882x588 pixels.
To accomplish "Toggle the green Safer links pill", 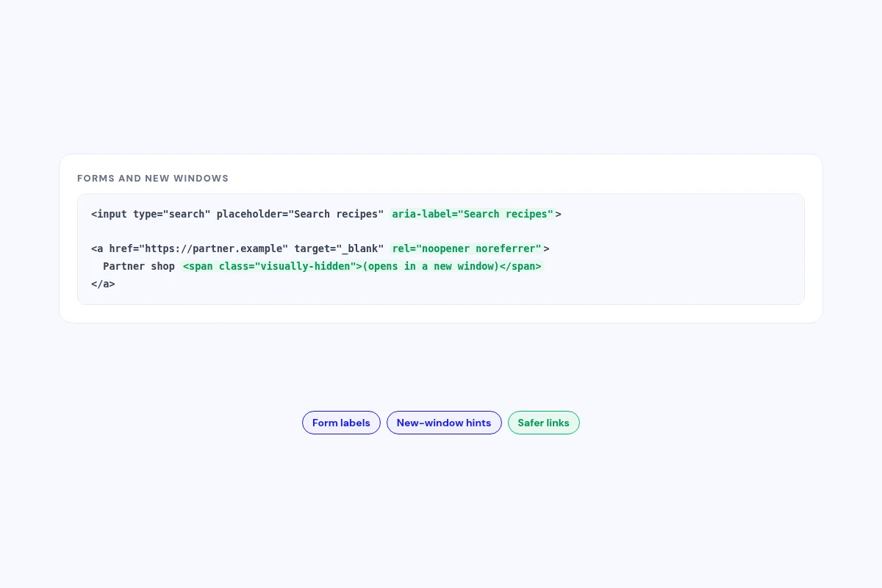I will (x=544, y=423).
